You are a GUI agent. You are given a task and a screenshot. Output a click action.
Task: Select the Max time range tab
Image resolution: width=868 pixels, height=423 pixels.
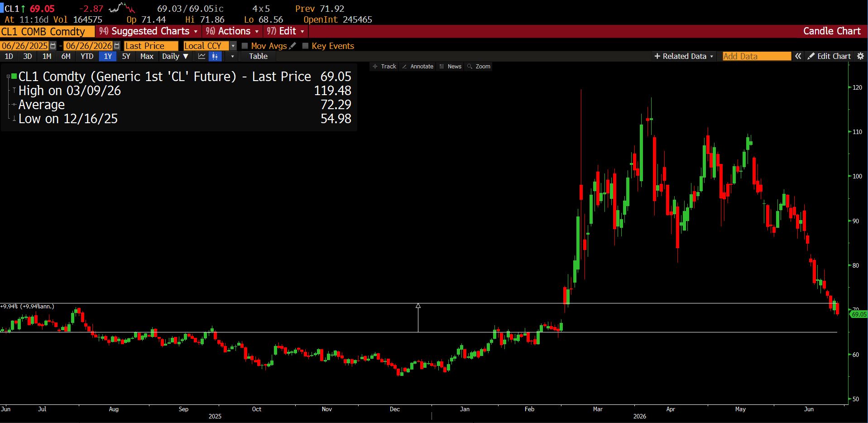pyautogui.click(x=147, y=56)
